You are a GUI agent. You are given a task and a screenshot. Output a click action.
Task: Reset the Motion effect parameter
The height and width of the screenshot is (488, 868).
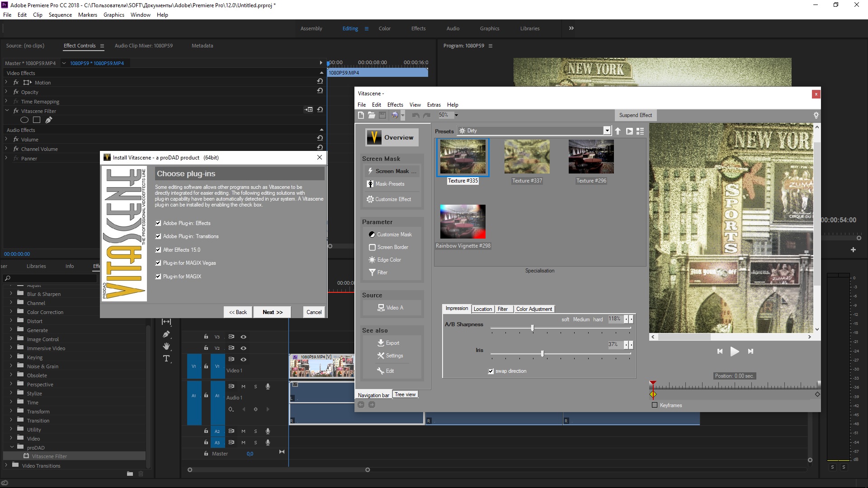tap(320, 81)
